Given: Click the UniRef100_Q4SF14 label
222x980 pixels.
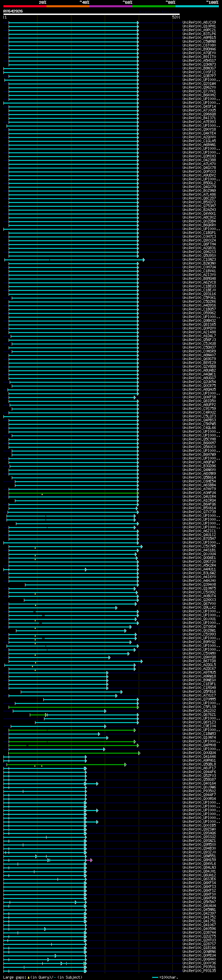Looking at the screenshot, I should pyautogui.click(x=199, y=106).
